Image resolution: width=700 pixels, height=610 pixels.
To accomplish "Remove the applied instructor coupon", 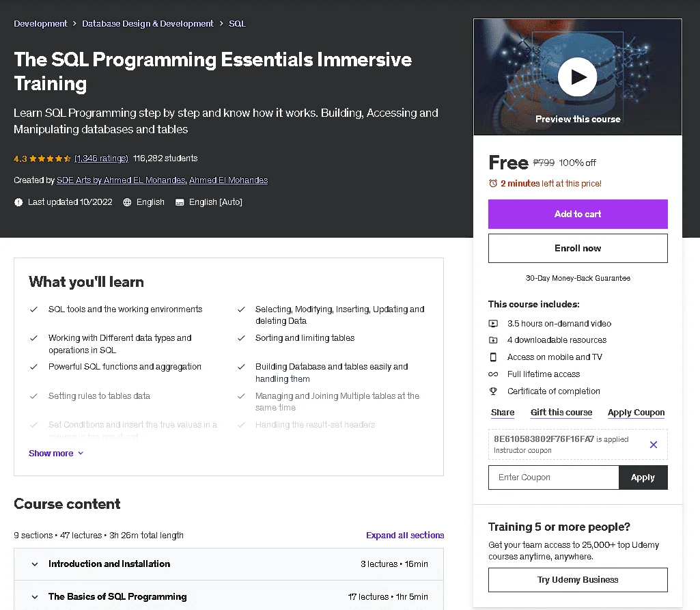I will (x=653, y=444).
